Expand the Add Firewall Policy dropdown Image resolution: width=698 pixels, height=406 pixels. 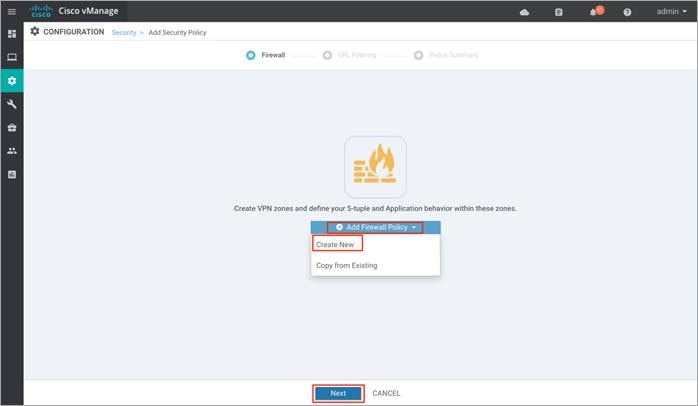point(375,227)
